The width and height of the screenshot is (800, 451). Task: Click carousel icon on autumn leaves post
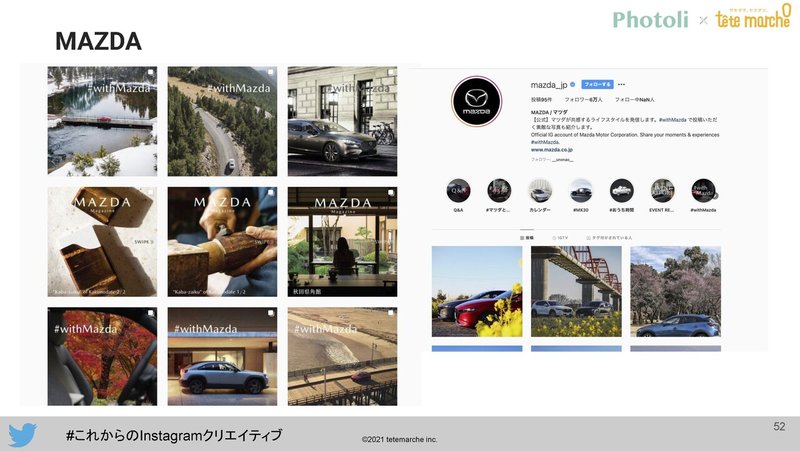pos(151,313)
